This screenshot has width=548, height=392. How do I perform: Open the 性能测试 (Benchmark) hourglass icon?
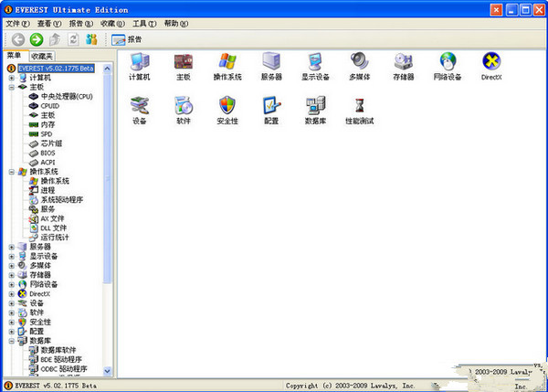point(359,106)
